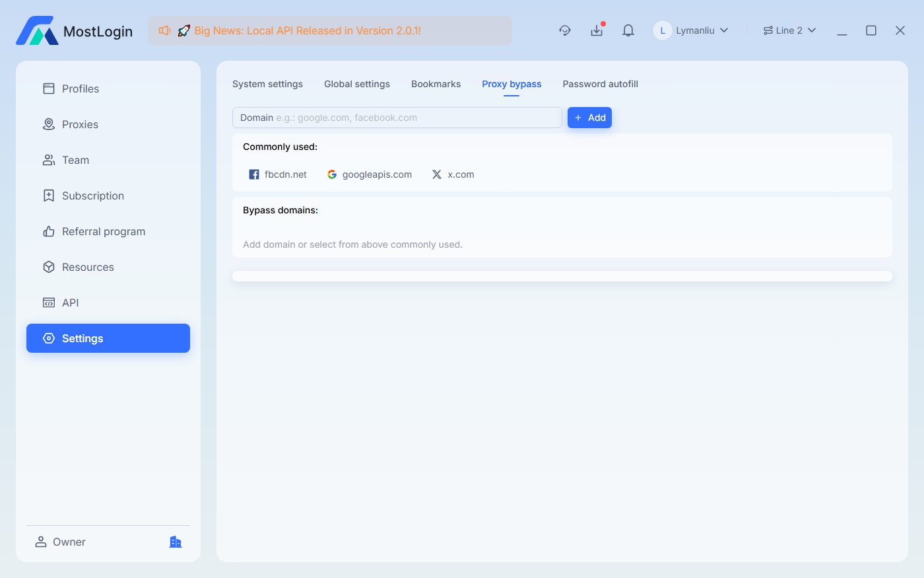Open Referral program page
This screenshot has width=924, height=578.
tap(108, 231)
